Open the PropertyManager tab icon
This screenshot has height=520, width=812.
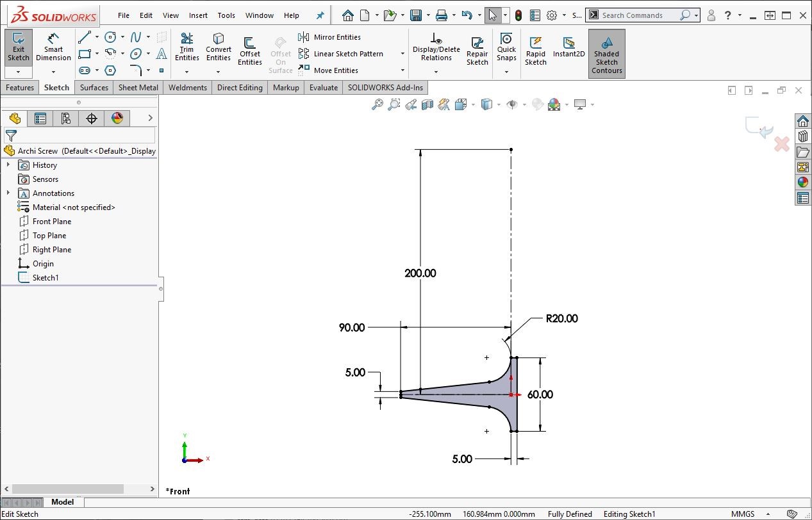(x=40, y=118)
